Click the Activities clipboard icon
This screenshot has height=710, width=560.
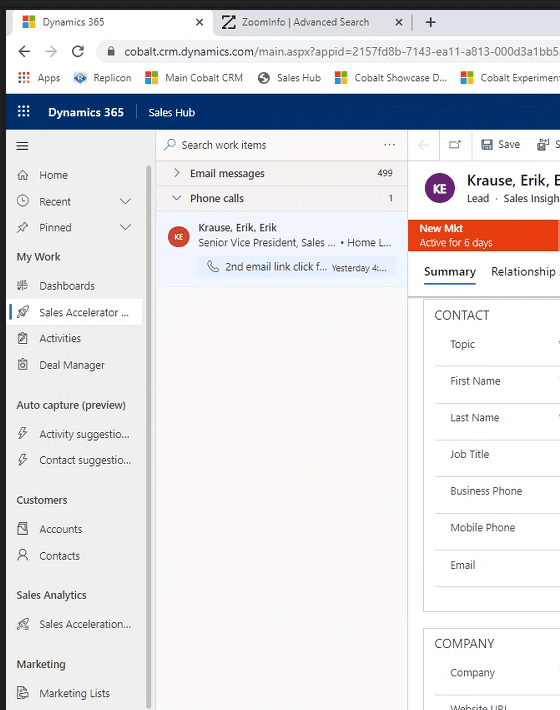(x=23, y=338)
